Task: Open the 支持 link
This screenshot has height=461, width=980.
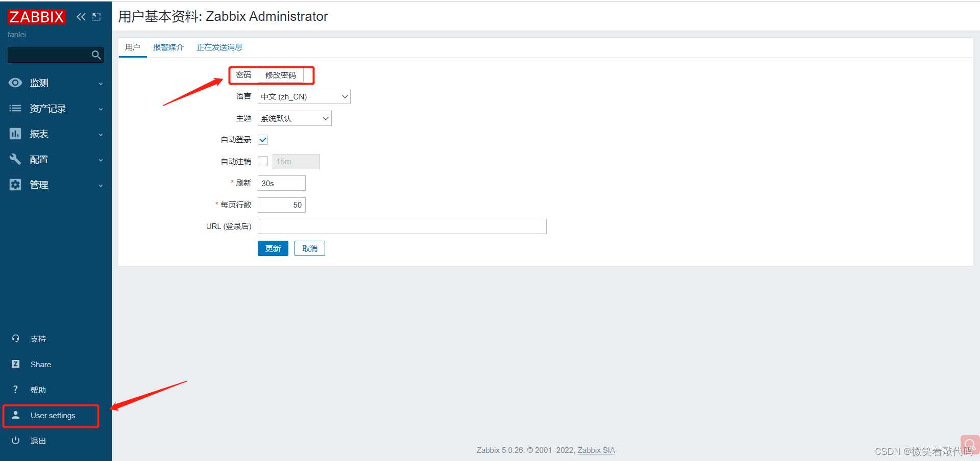Action: point(38,339)
